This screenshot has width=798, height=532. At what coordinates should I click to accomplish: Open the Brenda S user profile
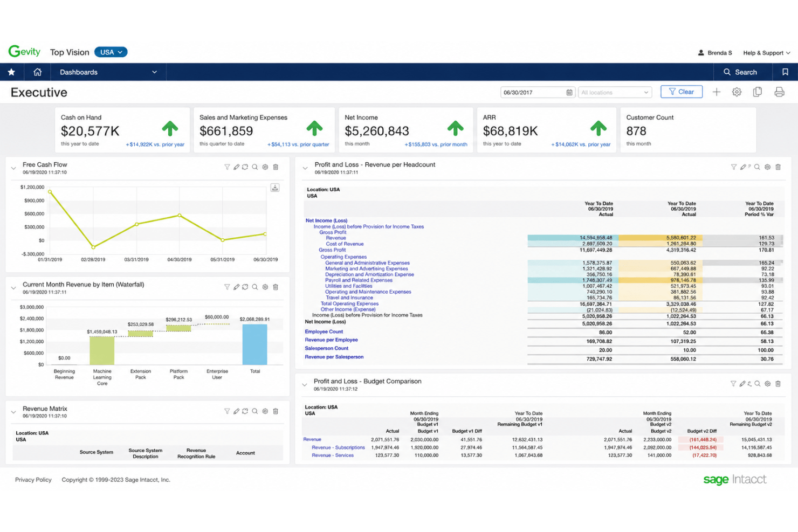(x=715, y=53)
